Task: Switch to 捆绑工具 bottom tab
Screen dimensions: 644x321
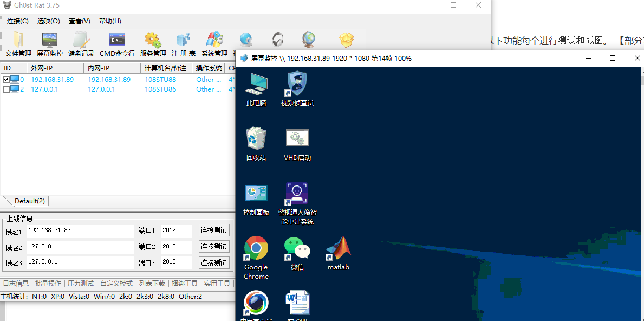Action: (185, 283)
